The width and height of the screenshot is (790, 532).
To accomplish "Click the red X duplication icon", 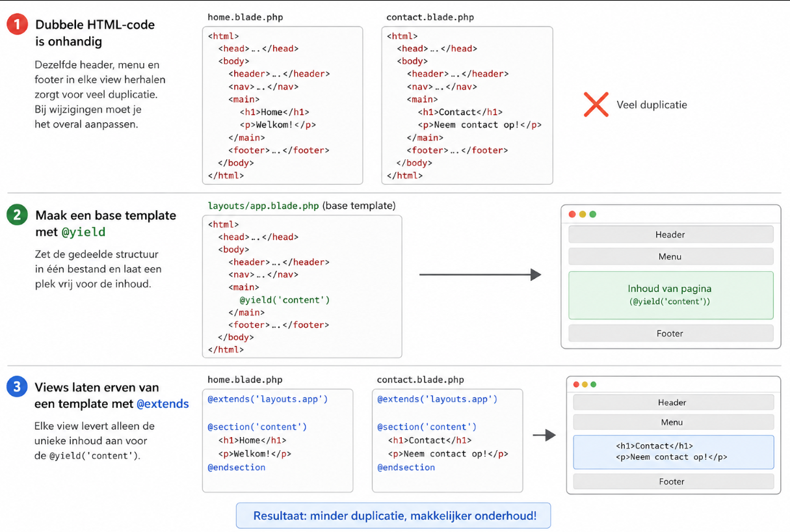I will [596, 104].
